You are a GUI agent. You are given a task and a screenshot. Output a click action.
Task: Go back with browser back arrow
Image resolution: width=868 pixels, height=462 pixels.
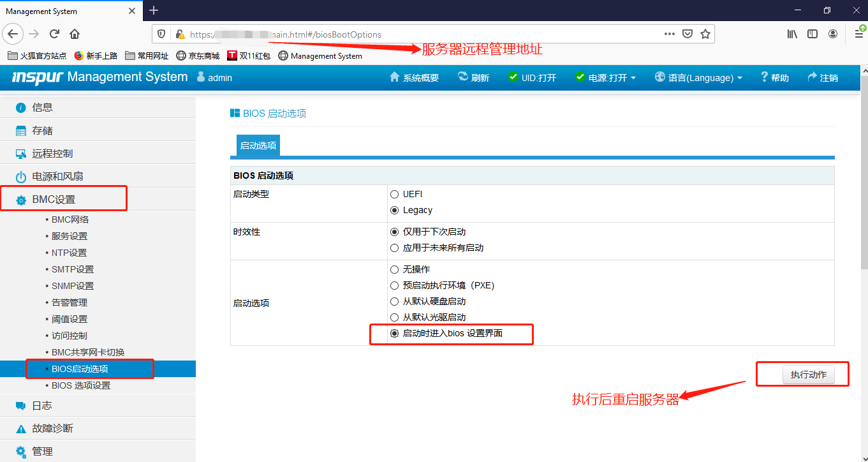click(14, 34)
